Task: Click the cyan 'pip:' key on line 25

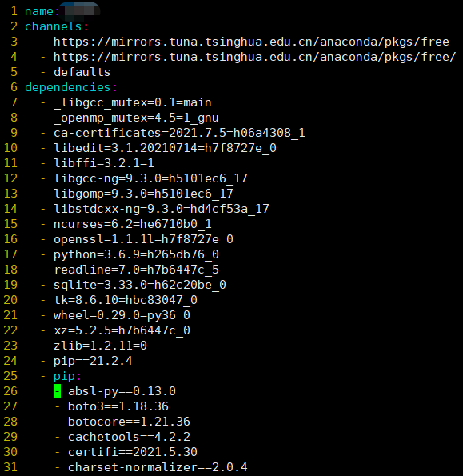Action: tap(67, 376)
